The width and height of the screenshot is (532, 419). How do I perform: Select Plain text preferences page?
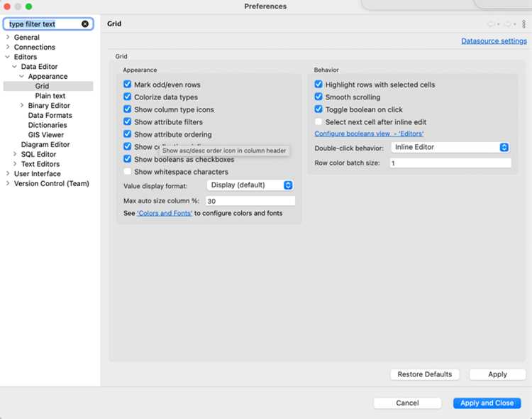click(x=50, y=96)
